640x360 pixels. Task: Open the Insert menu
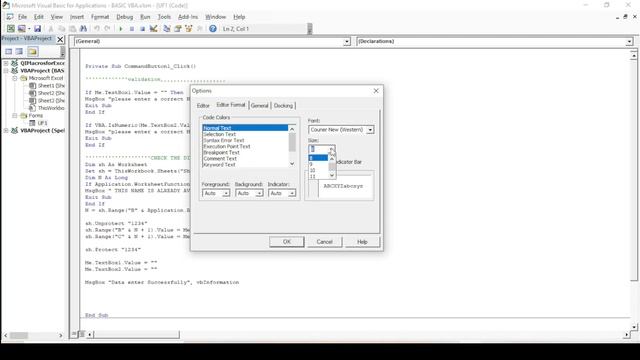(x=77, y=17)
